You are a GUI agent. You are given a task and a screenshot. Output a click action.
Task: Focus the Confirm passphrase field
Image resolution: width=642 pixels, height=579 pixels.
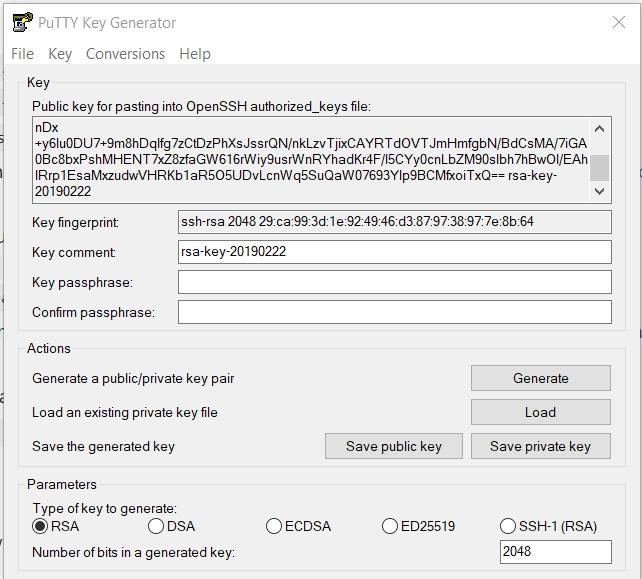coord(395,312)
